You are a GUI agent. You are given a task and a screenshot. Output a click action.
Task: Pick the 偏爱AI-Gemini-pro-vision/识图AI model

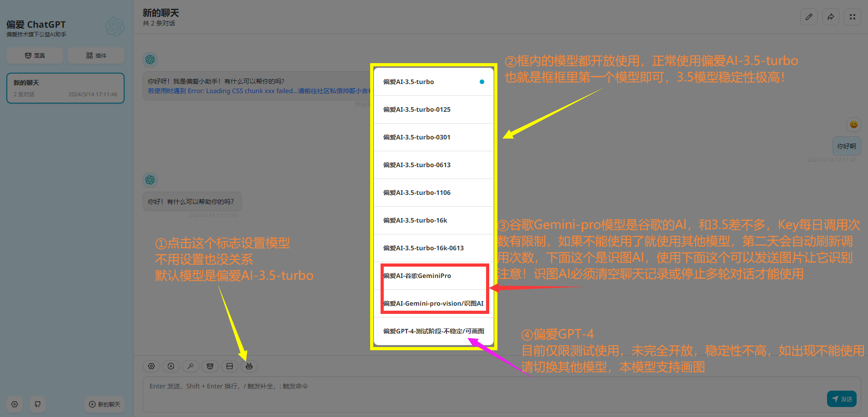click(433, 303)
